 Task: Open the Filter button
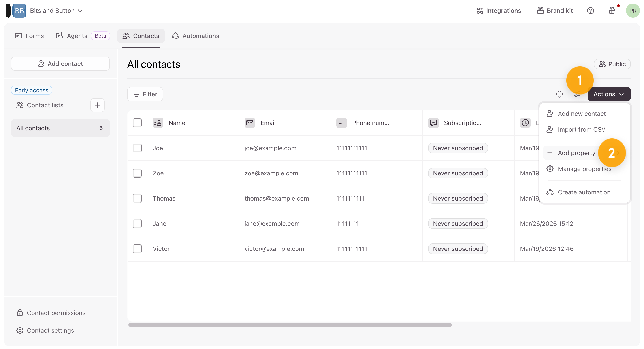[x=145, y=94]
